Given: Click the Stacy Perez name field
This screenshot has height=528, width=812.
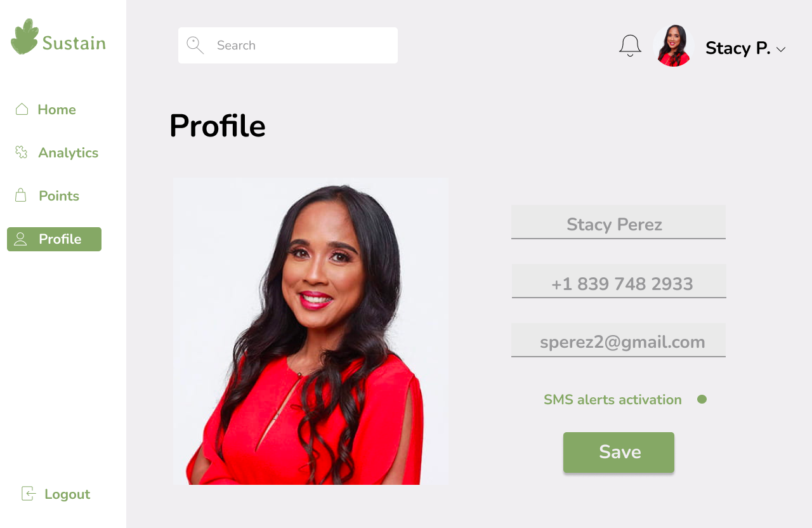Looking at the screenshot, I should pos(619,222).
